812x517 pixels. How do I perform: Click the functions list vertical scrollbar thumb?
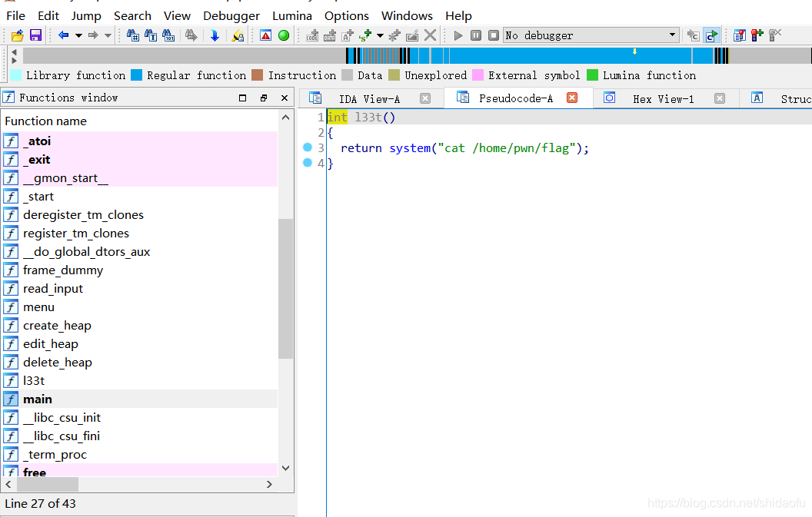[285, 289]
